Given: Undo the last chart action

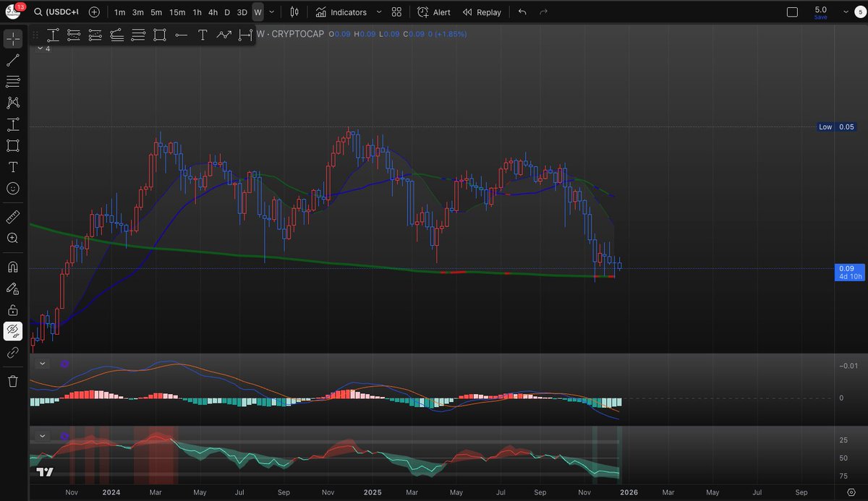Looking at the screenshot, I should [x=522, y=12].
